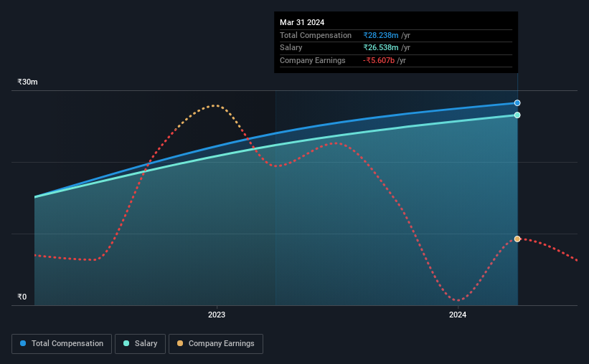Toggle the Salary legend button
Viewport: 589px width, 364px height.
[140, 344]
